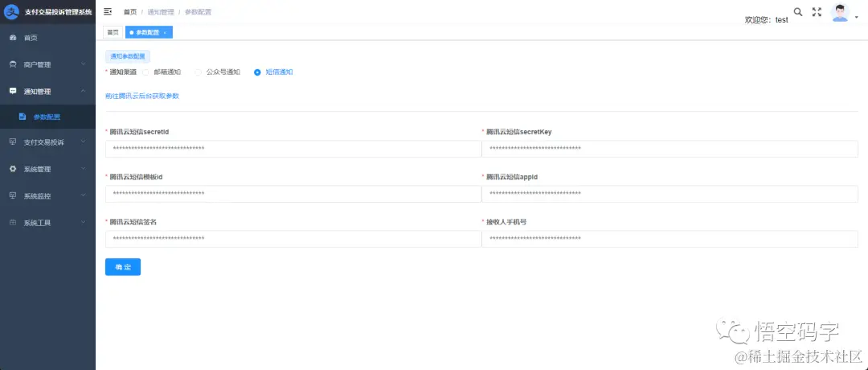Click the 确定 submit button
Screen dimensions: 868x370
pyautogui.click(x=123, y=267)
